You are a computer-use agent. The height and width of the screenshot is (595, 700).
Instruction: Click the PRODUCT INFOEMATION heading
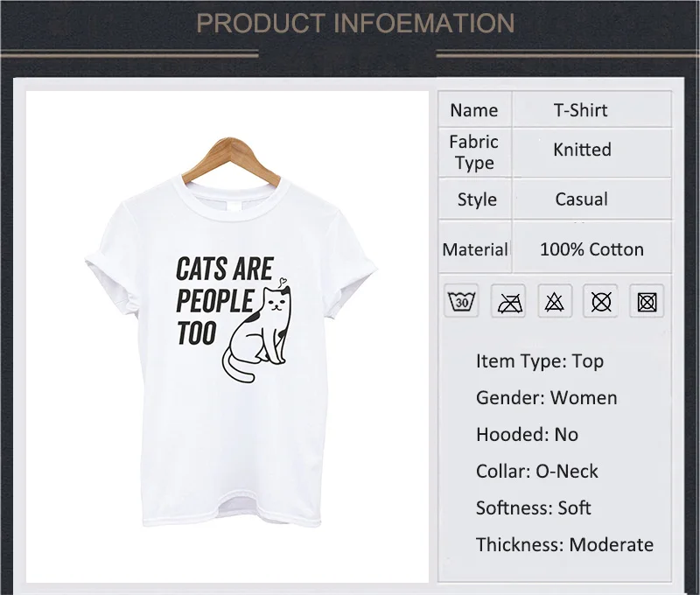pyautogui.click(x=355, y=23)
